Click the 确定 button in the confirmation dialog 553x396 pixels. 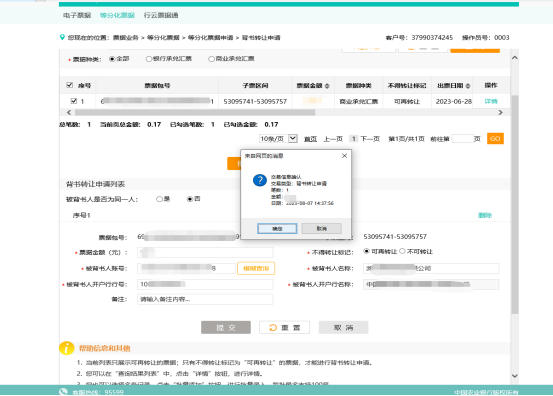[x=277, y=229]
